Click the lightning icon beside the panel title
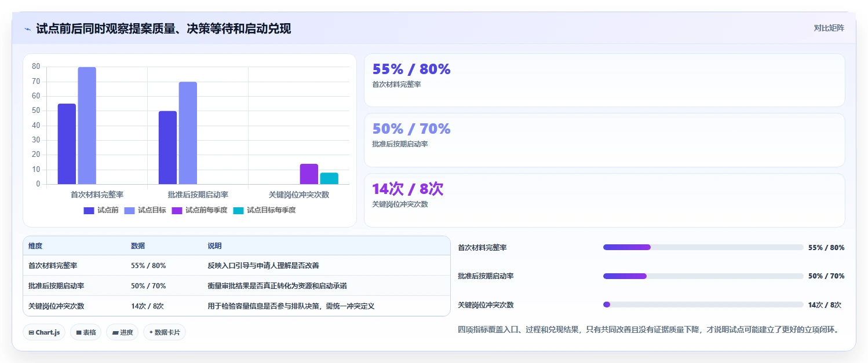Viewport: 868px width, 363px height. click(27, 28)
